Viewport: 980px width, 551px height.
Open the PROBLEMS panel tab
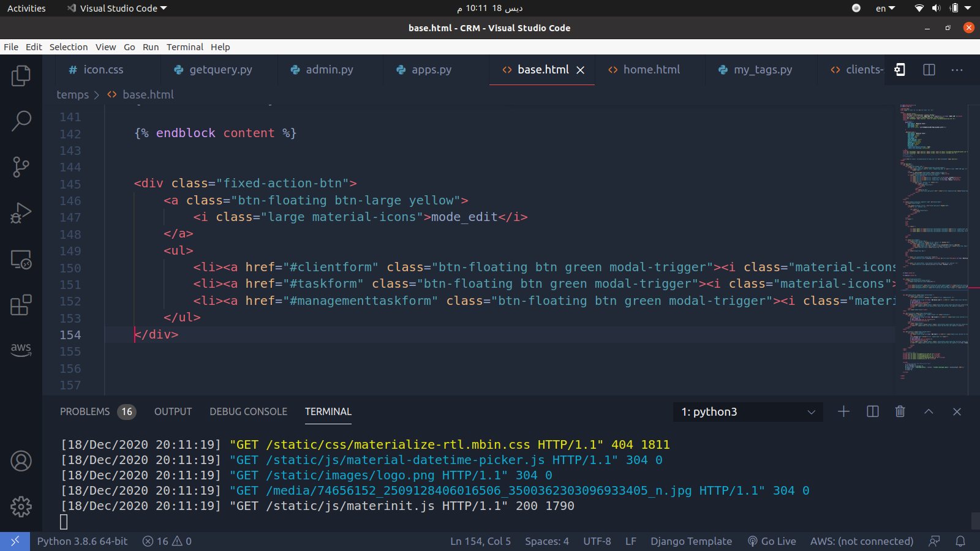point(97,411)
